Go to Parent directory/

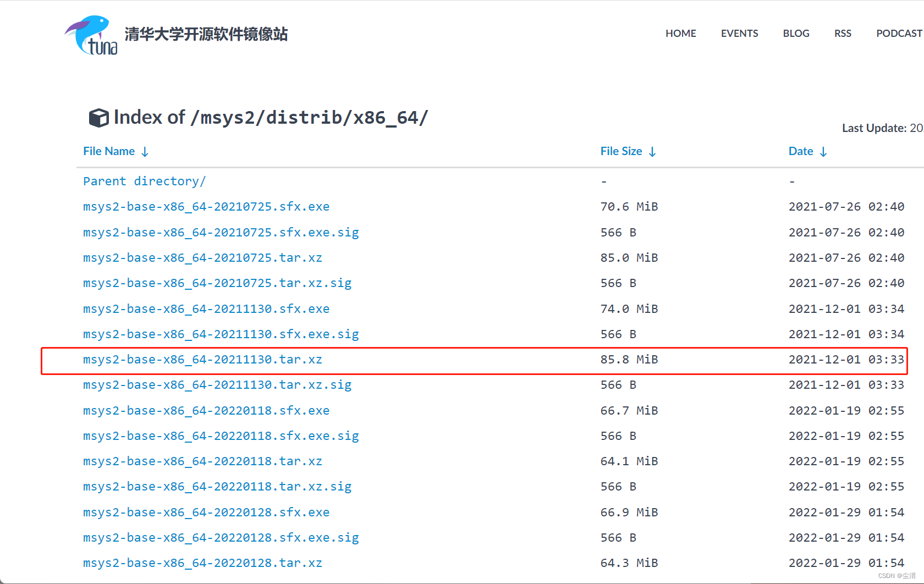pyautogui.click(x=145, y=181)
